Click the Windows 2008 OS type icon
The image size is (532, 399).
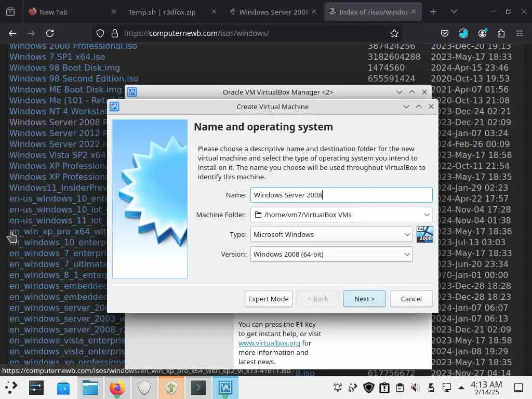[x=425, y=234]
